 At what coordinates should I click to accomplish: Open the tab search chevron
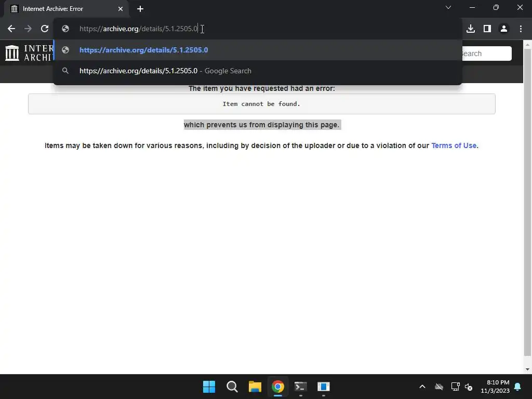[448, 7]
